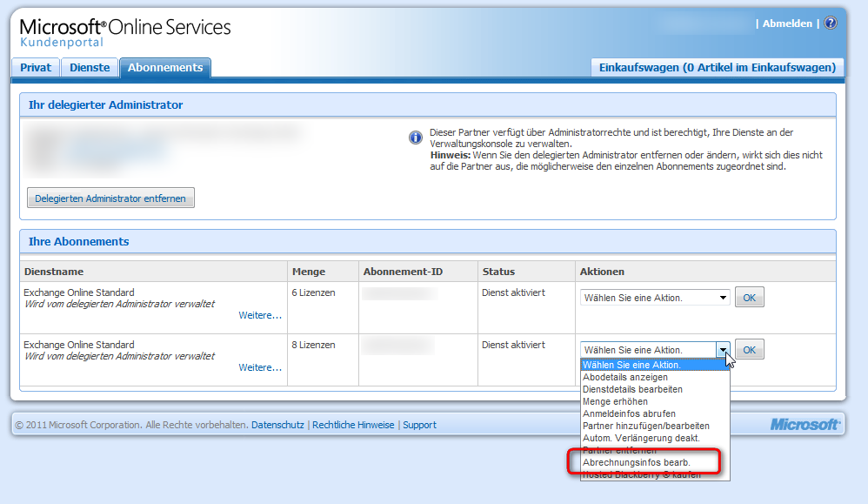This screenshot has height=504, width=868.
Task: Click the Abmelden link to sign out
Action: click(787, 24)
